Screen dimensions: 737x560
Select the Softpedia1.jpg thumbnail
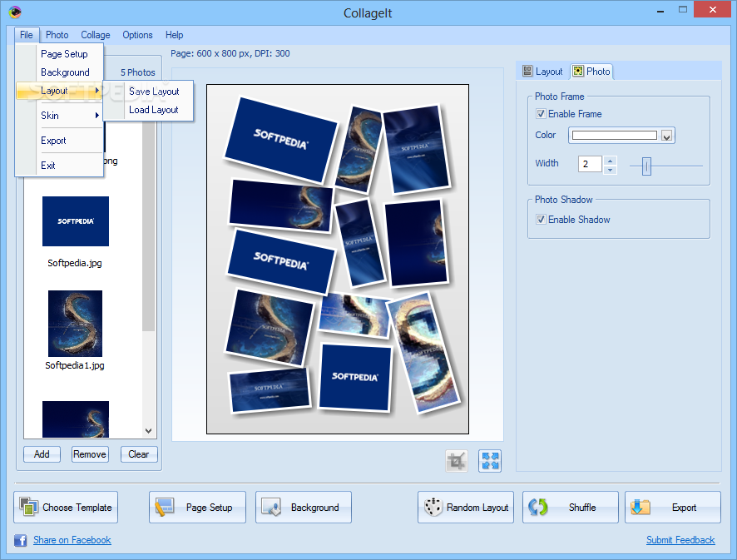tap(75, 324)
